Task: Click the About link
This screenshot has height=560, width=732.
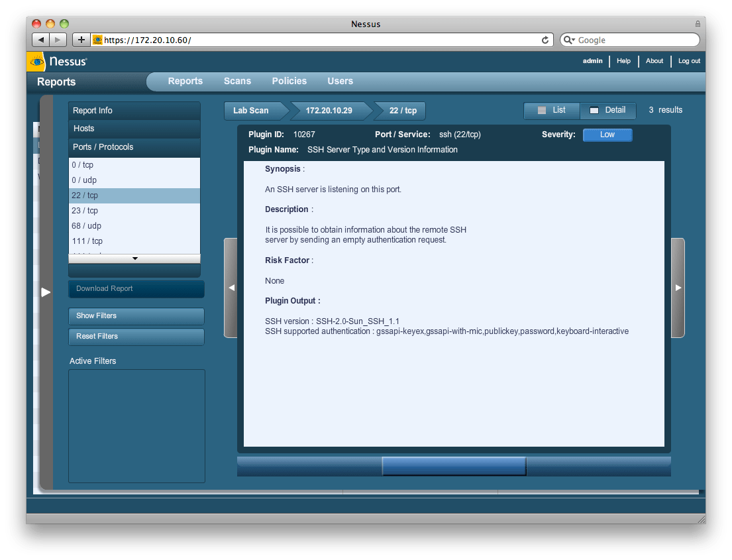Action: [x=654, y=61]
